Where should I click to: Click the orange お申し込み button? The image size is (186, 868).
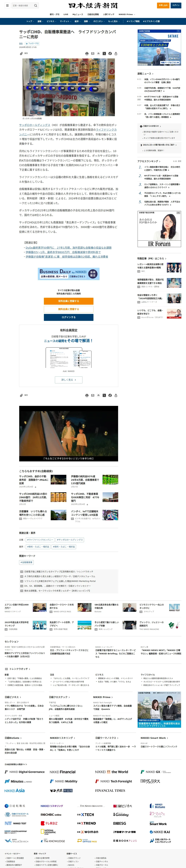coord(163,5)
